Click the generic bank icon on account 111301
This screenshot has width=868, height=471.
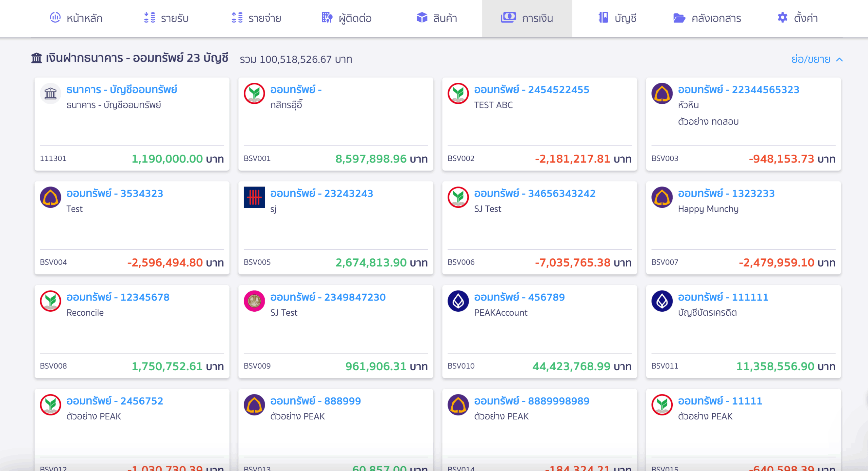51,93
